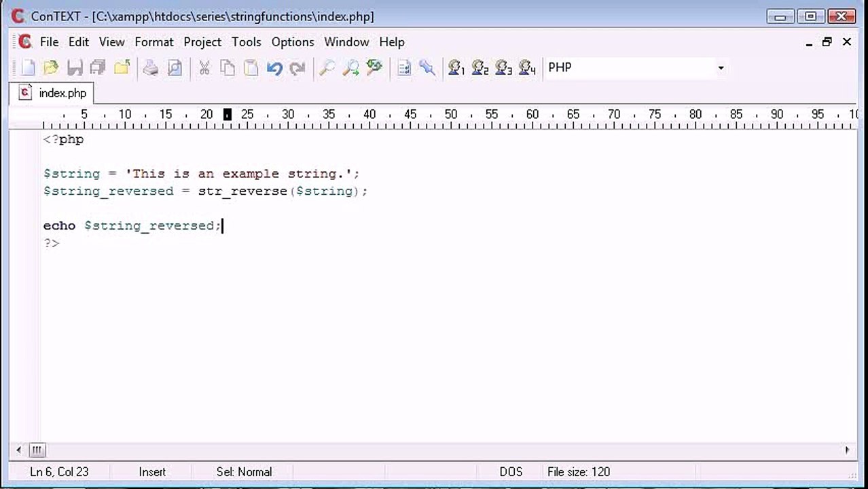Click the closing '?>' tag
The image size is (868, 489).
(51, 243)
